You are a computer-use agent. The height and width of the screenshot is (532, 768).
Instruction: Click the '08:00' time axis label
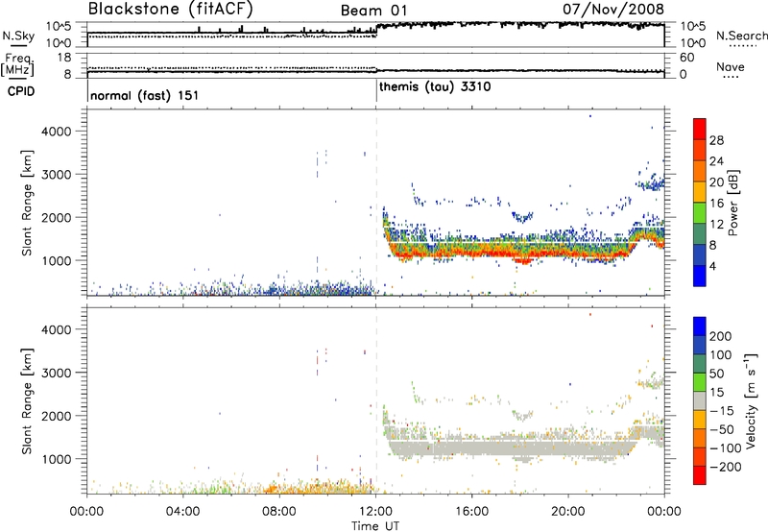coord(279,512)
